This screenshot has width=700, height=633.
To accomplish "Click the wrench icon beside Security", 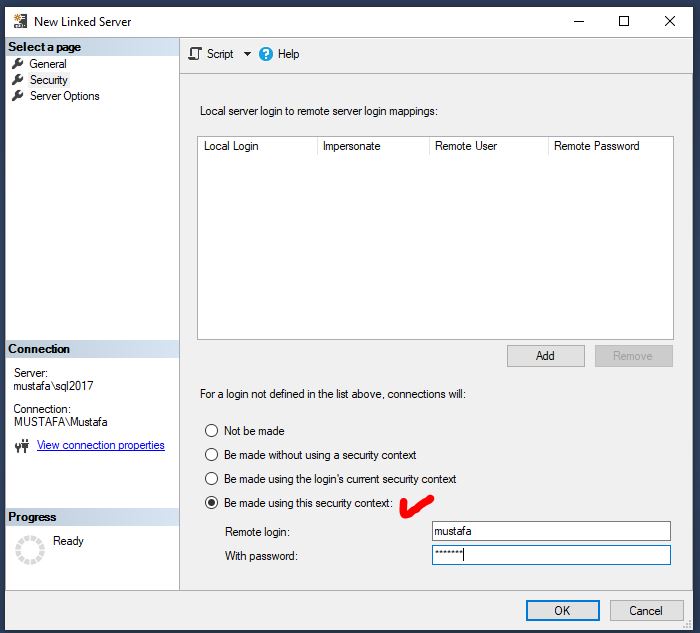I will 18,80.
